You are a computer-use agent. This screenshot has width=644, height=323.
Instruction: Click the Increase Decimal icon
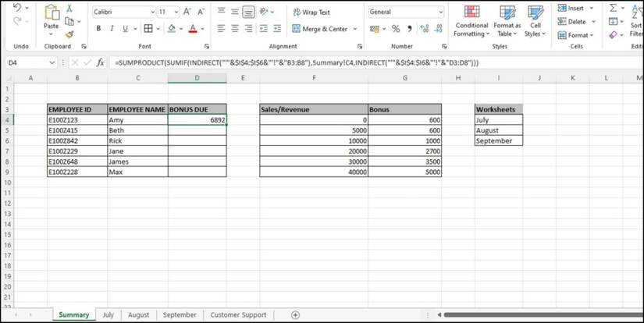pos(425,29)
